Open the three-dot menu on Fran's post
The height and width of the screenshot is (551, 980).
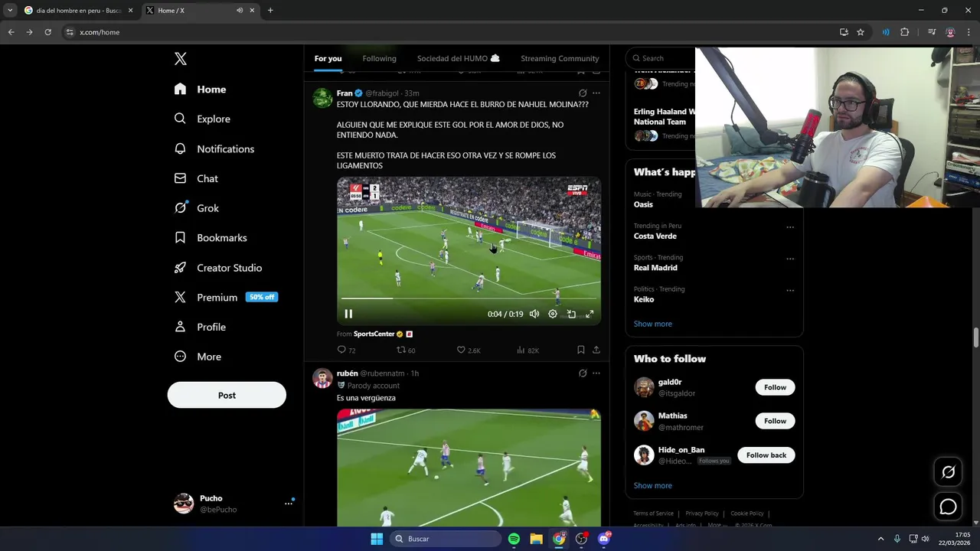(x=596, y=93)
